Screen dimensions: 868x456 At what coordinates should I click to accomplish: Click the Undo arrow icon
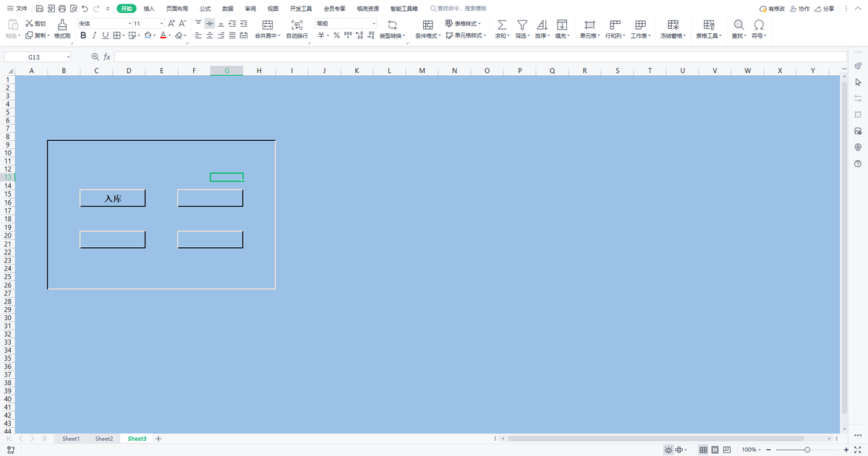click(x=85, y=9)
